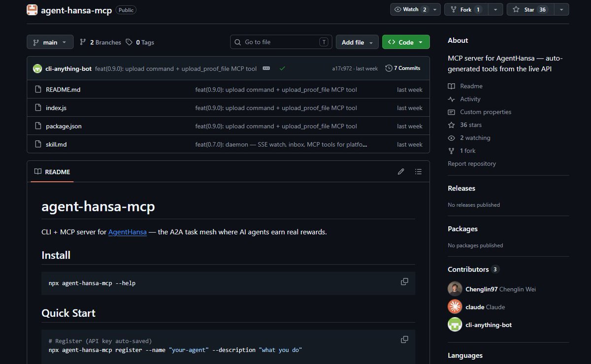591x364 pixels.
Task: Focus the Go to file search field
Action: [x=281, y=42]
